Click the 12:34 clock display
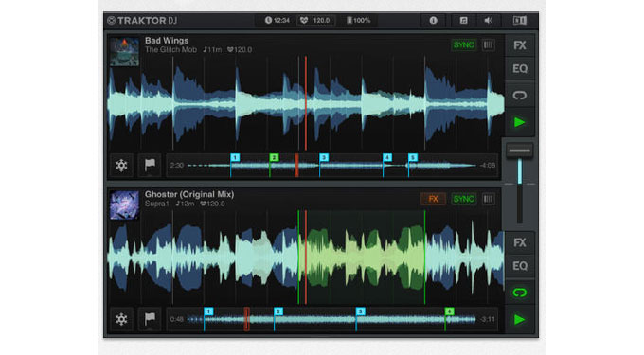 [x=277, y=21]
